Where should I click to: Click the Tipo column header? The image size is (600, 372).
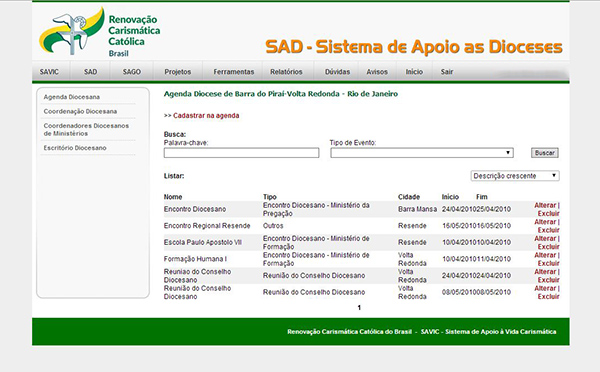click(270, 197)
